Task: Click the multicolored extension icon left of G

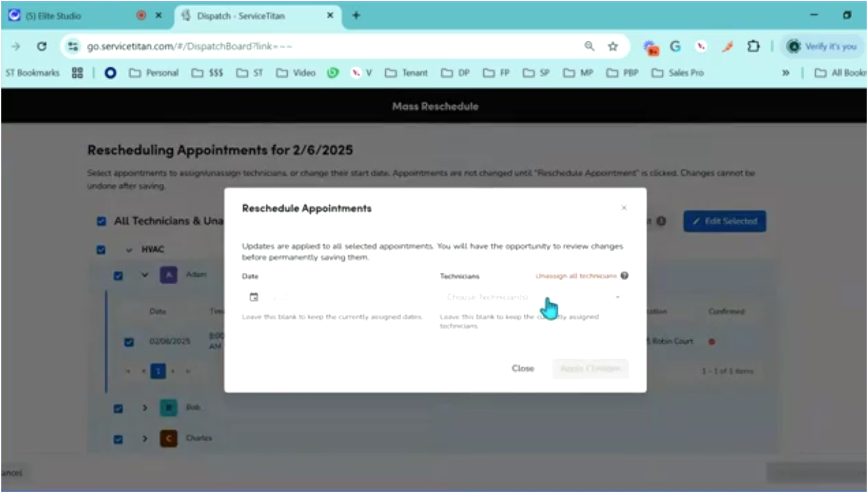Action: [652, 47]
